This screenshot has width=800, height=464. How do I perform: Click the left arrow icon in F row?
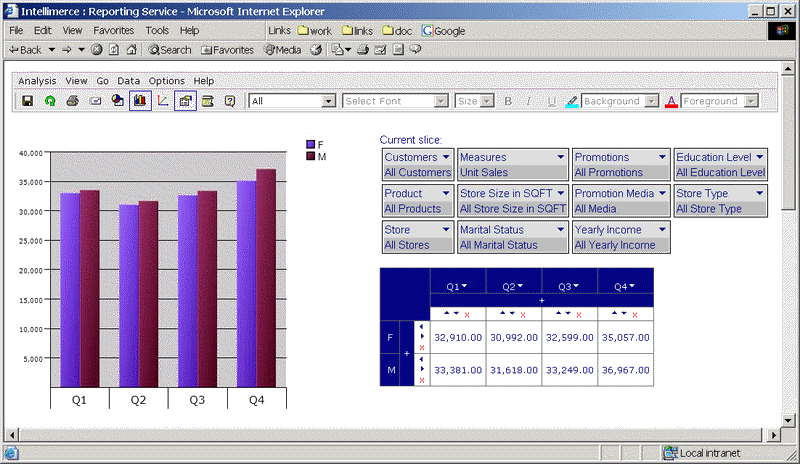pos(421,327)
